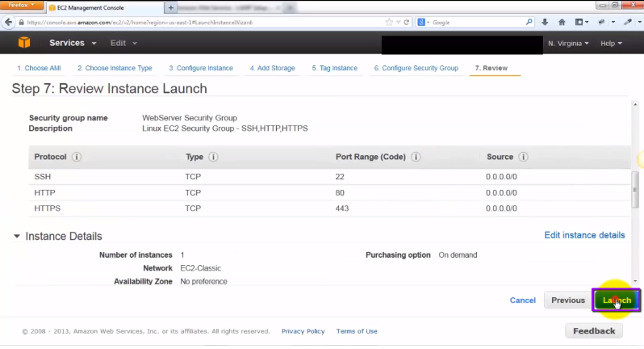This screenshot has height=349, width=644.
Task: Open the Bookmarks menu icon
Action: point(579,22)
